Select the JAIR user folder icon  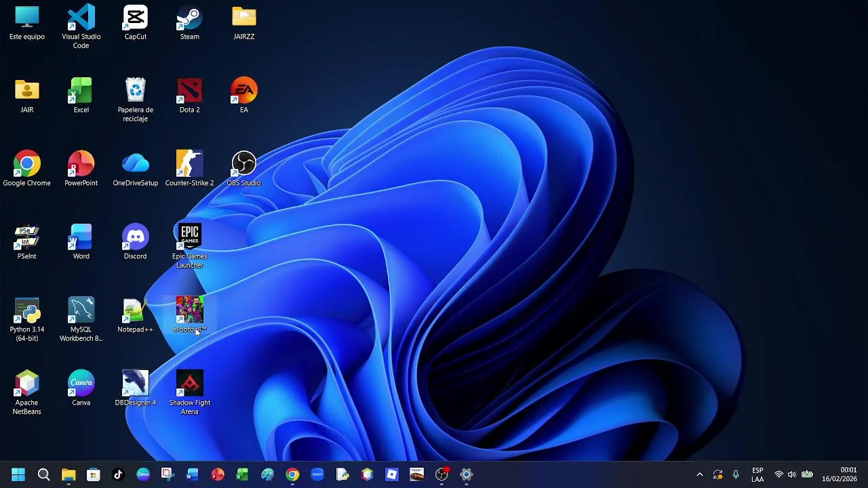point(27,96)
